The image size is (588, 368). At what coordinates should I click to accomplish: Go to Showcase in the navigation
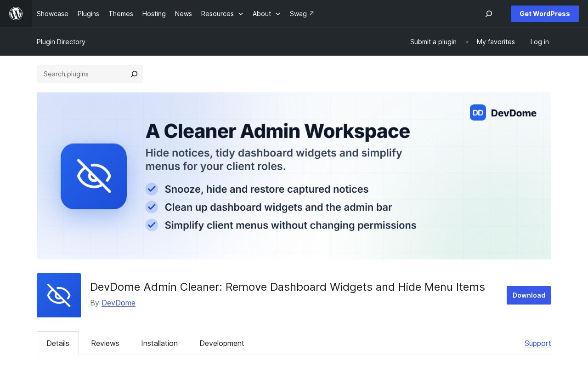coord(52,14)
